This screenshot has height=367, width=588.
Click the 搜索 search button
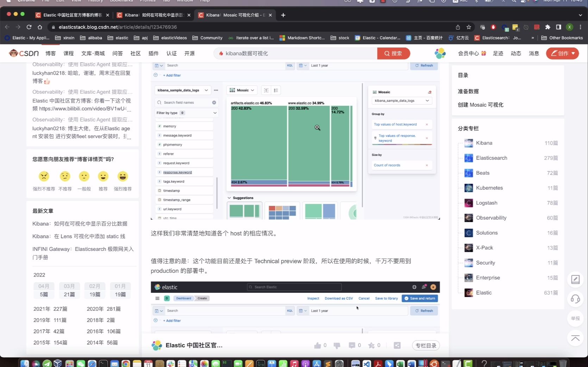pyautogui.click(x=393, y=53)
